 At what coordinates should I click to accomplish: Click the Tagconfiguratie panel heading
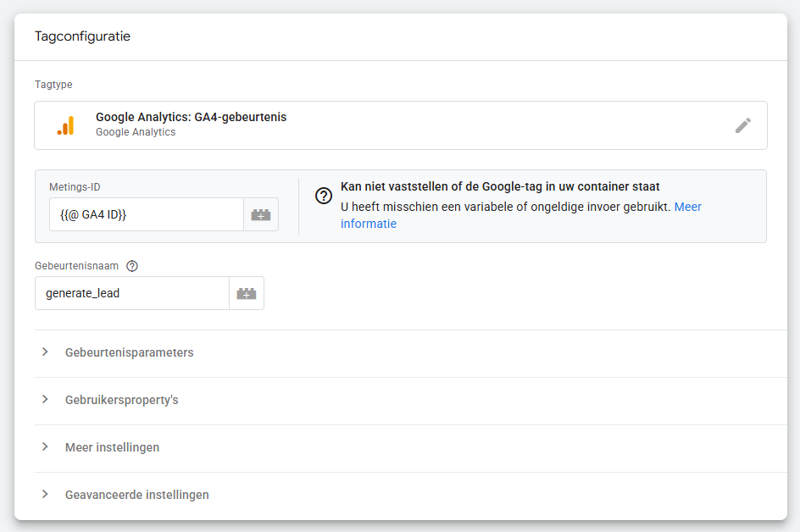point(82,36)
